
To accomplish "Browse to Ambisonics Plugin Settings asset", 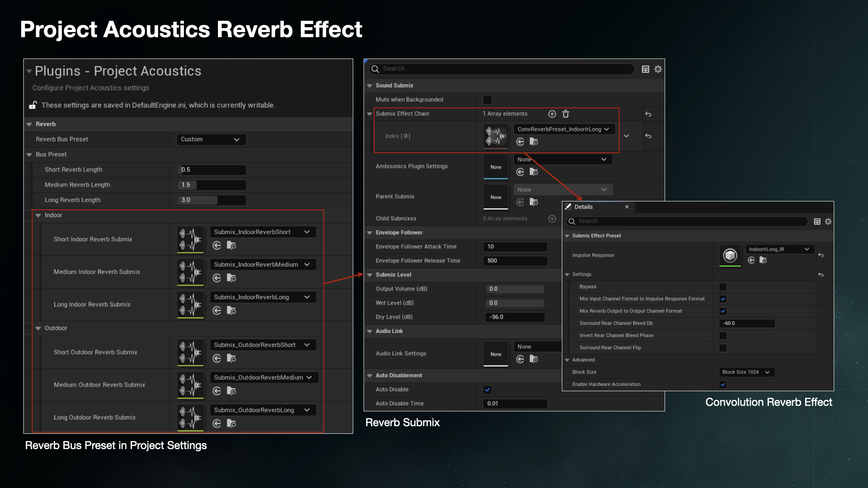I will point(534,172).
